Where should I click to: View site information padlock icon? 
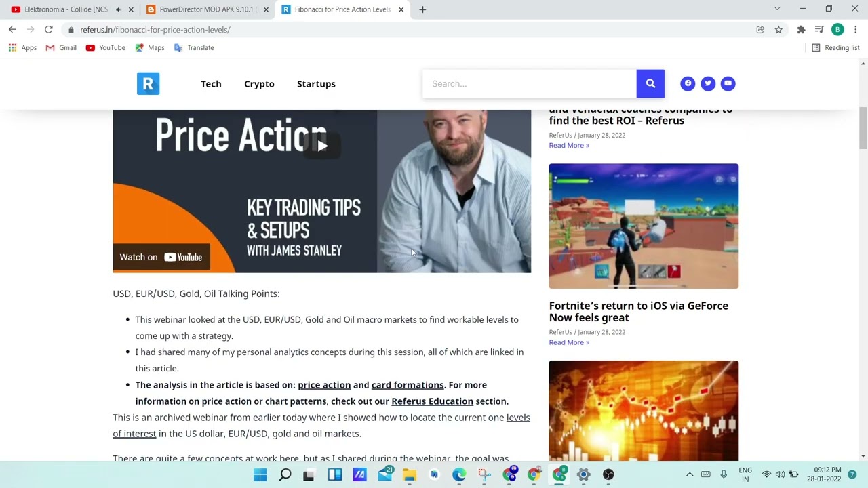point(71,30)
